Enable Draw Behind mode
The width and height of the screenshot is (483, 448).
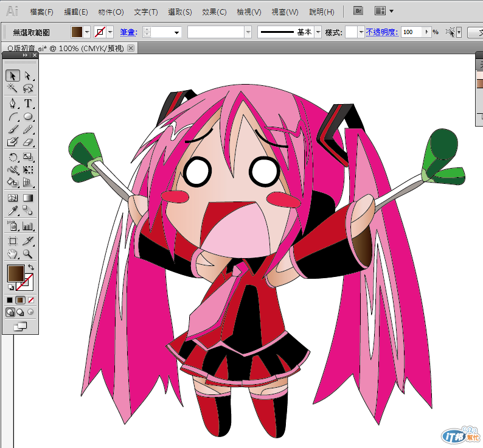pos(20,312)
